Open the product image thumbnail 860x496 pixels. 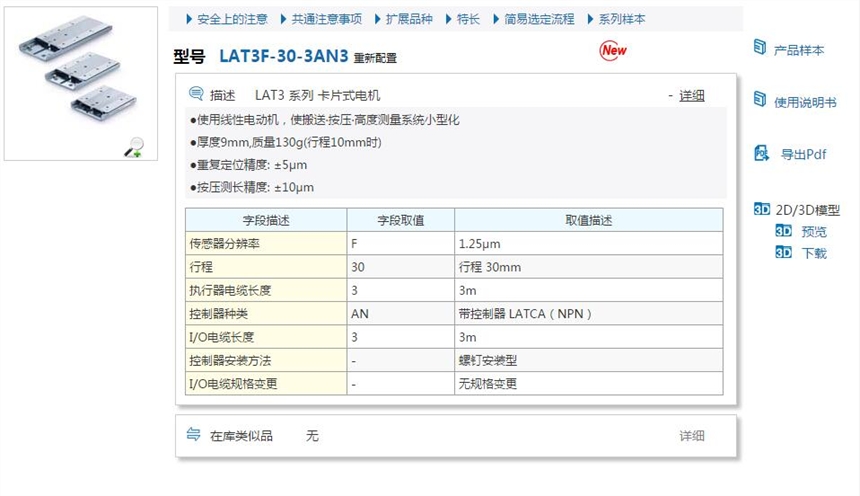pyautogui.click(x=80, y=82)
